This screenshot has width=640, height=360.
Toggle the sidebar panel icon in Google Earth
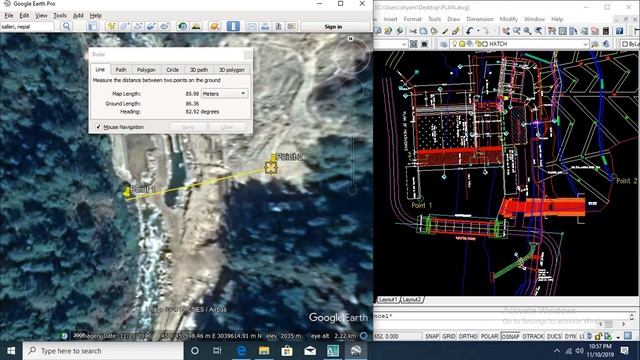tap(93, 27)
